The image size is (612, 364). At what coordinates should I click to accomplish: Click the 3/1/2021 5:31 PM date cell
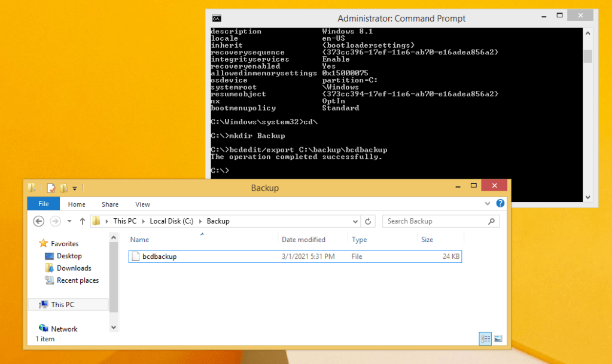coord(308,256)
